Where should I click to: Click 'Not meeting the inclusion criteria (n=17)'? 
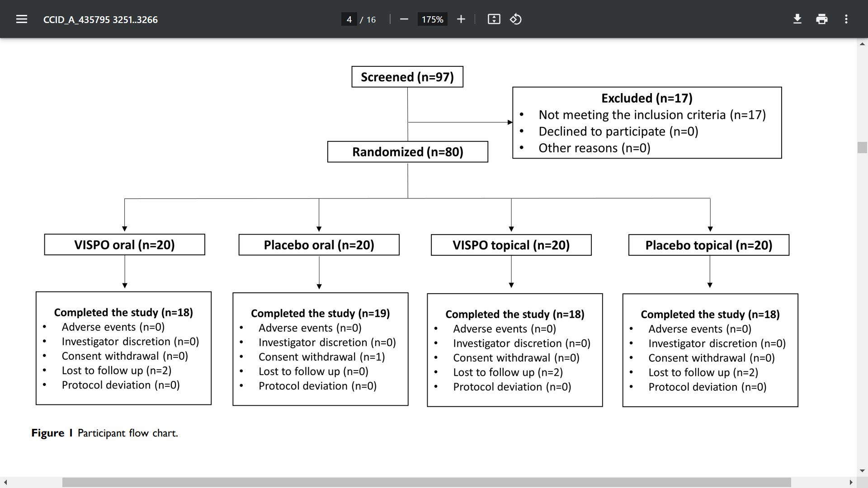652,115
